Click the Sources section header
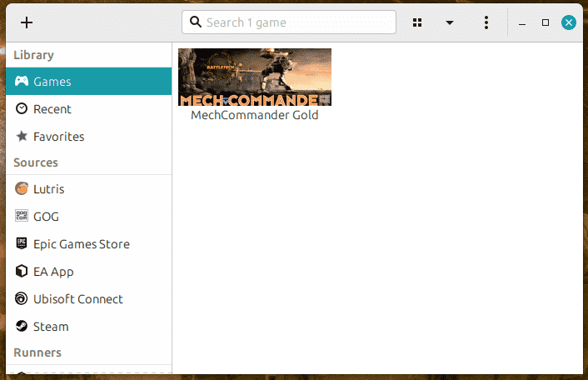588x380 pixels. pos(36,162)
